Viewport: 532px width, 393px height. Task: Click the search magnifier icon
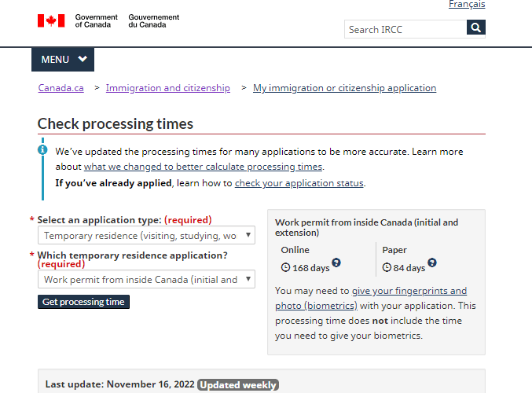point(475,28)
